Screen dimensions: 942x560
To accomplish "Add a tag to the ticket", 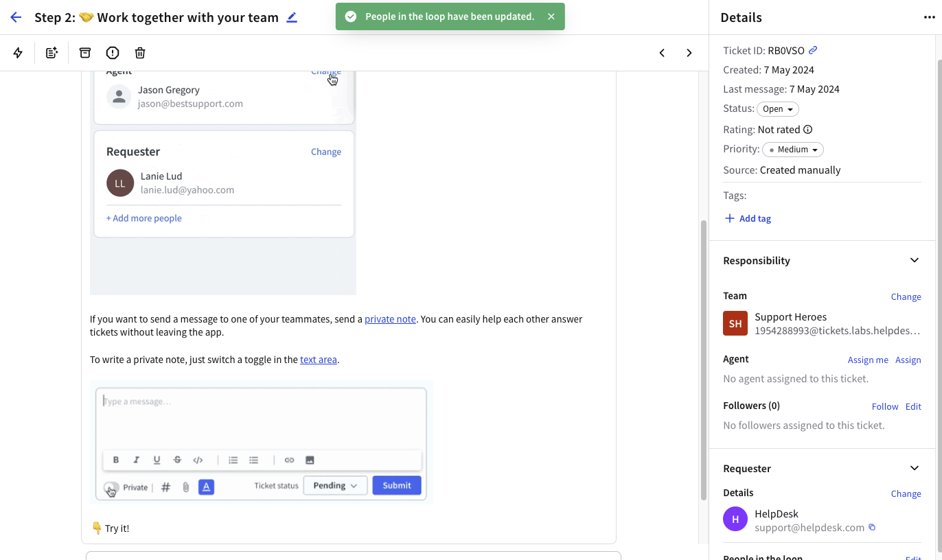I will pos(748,218).
